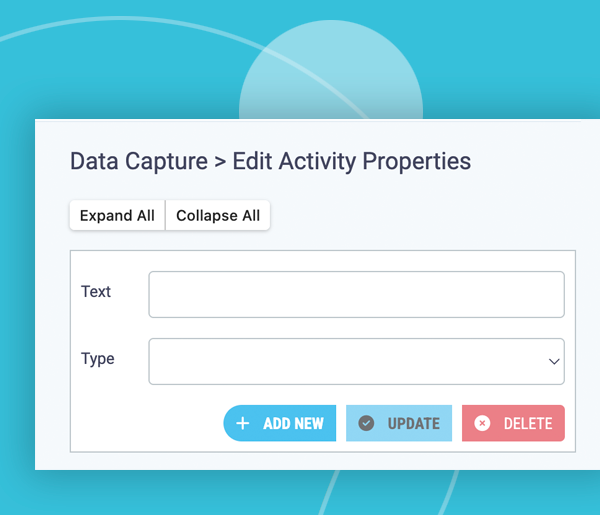Click the checkmark icon on Update
Image resolution: width=600 pixels, height=515 pixels.
coord(366,423)
